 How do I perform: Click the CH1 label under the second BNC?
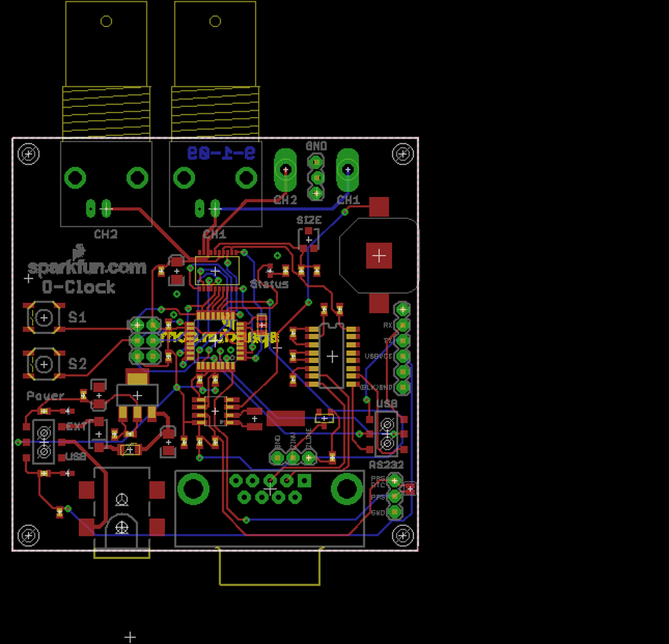[215, 234]
